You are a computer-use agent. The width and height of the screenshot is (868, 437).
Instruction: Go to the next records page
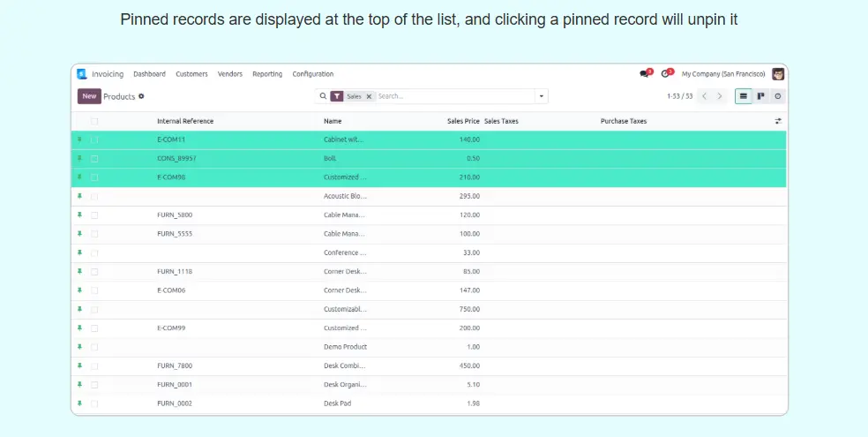[x=720, y=96]
